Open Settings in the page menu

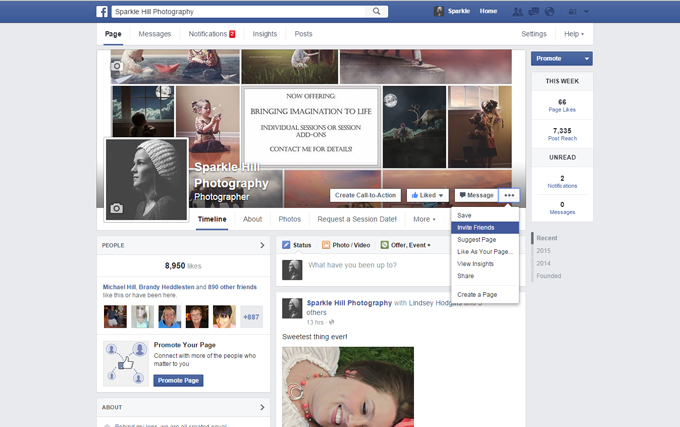(534, 34)
